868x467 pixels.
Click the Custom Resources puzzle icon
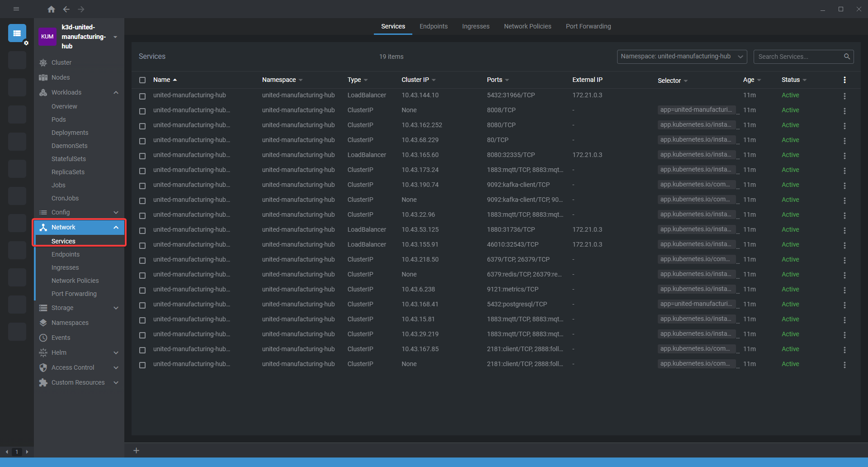(x=43, y=382)
